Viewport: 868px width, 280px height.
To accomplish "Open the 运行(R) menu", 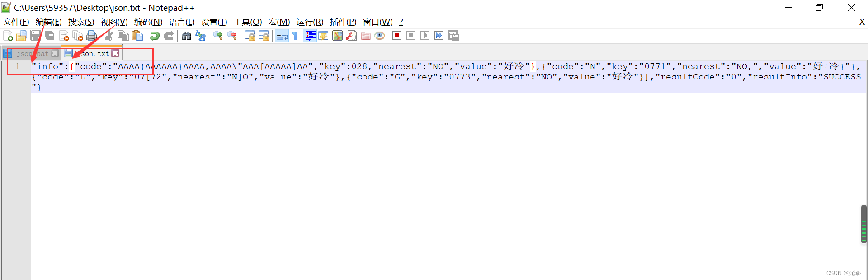I will pyautogui.click(x=310, y=22).
